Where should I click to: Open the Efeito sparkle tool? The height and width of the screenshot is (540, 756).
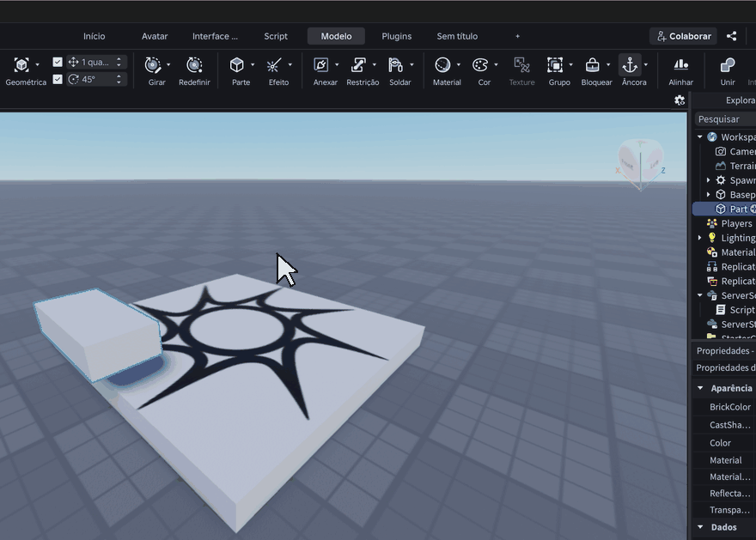click(274, 64)
